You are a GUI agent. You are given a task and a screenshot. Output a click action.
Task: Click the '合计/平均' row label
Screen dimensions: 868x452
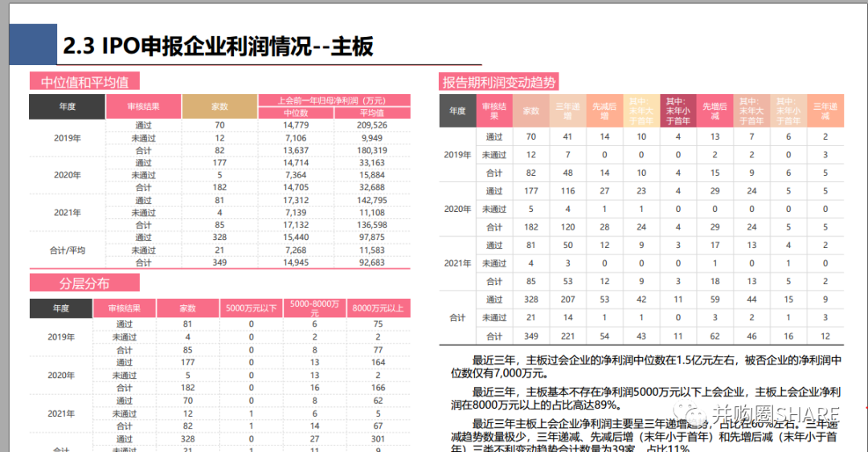tap(68, 250)
